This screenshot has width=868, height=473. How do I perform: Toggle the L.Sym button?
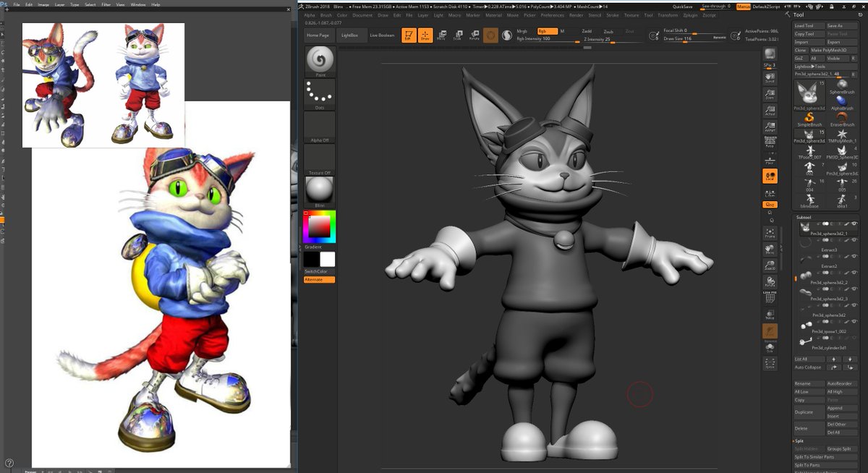click(770, 192)
